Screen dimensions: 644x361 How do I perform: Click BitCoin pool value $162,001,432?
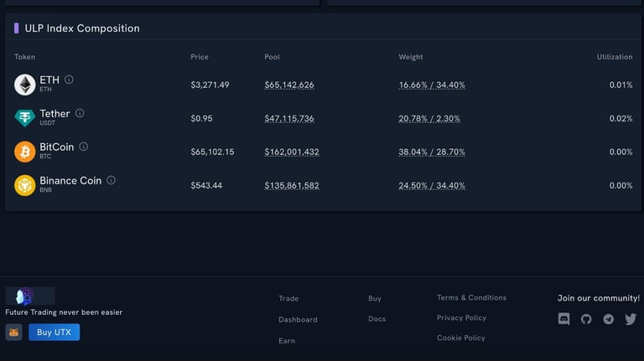[292, 152]
